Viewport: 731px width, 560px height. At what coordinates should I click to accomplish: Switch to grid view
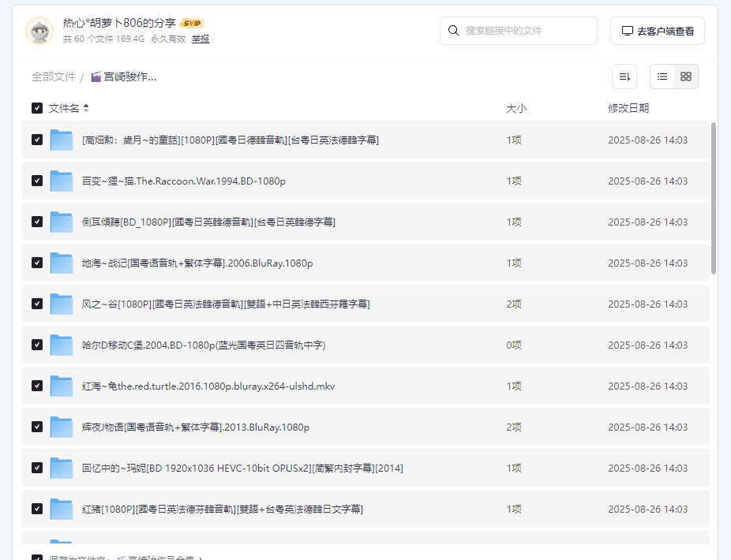click(686, 77)
